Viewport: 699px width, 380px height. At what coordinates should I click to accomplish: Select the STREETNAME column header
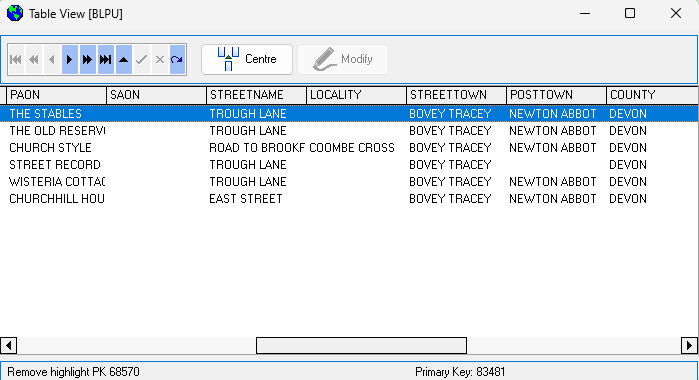click(256, 95)
